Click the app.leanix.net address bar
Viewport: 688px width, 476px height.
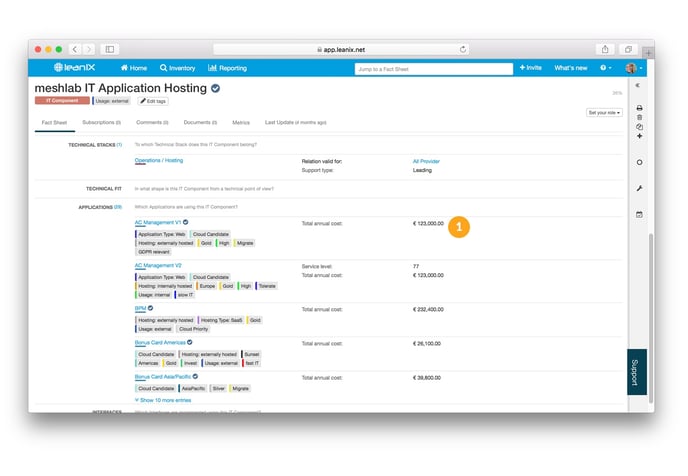pos(341,50)
